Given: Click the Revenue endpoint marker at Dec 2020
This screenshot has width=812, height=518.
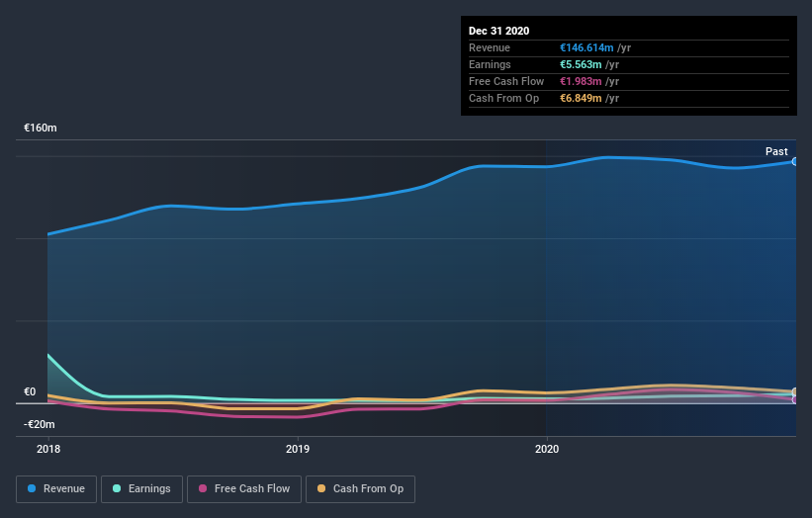Looking at the screenshot, I should [x=795, y=161].
